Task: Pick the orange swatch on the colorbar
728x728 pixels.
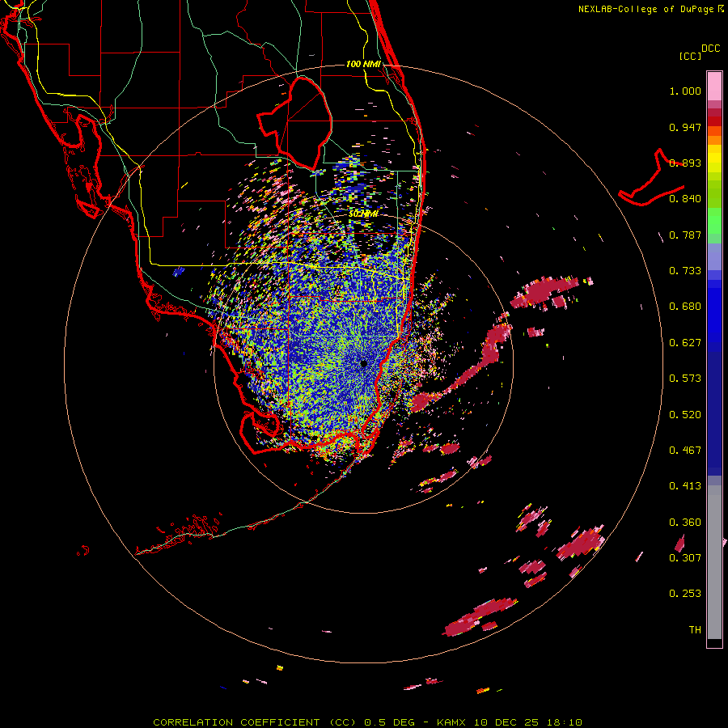Action: point(714,140)
